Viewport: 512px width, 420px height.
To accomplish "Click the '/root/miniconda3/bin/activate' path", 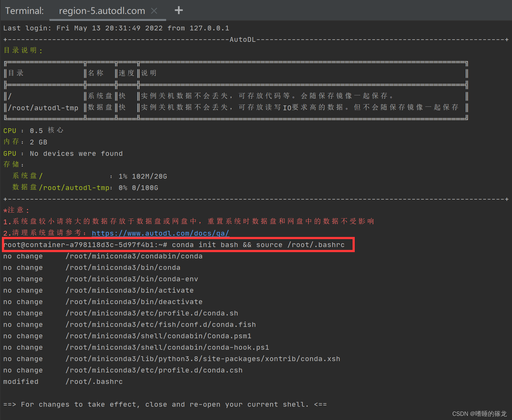I will [x=130, y=290].
